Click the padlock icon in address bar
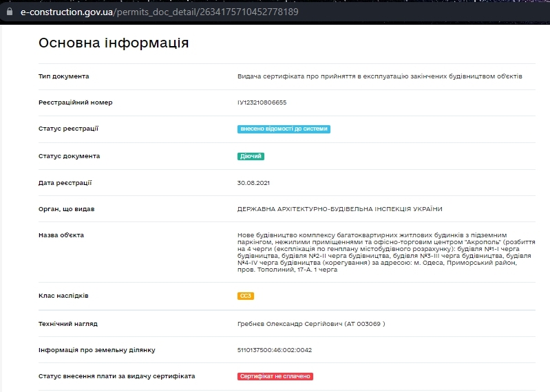550x392 pixels. pos(10,12)
